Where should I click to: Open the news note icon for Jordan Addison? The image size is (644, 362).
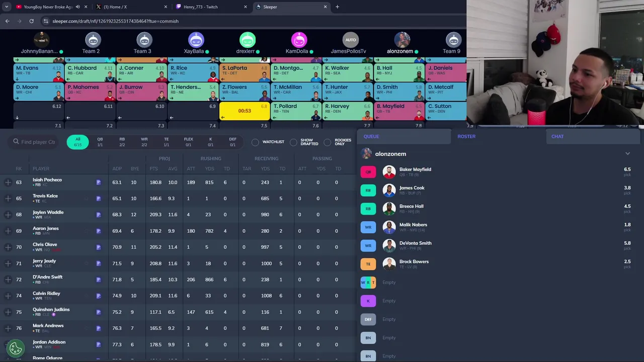tap(99, 344)
